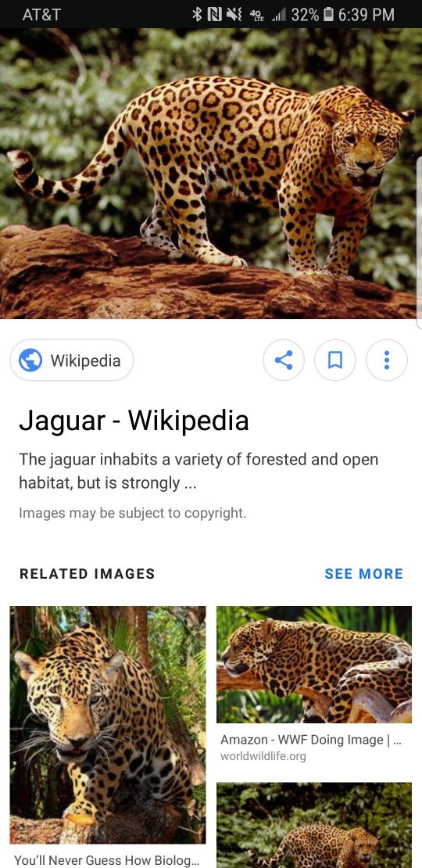Viewport: 422px width, 868px height.
Task: Open the WWF Amazon jaguar thumbnail
Action: 314,664
